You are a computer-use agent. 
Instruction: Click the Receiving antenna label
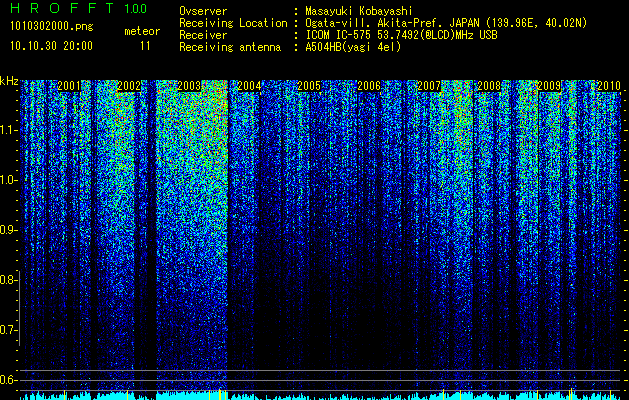230,47
